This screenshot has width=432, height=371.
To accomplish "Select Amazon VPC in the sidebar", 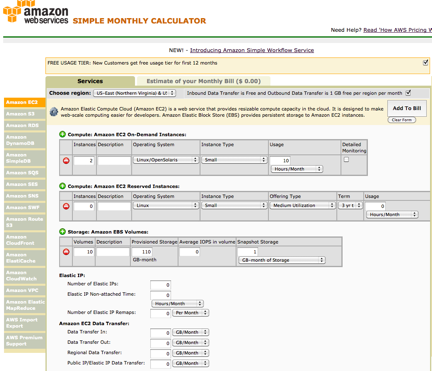I will [25, 290].
